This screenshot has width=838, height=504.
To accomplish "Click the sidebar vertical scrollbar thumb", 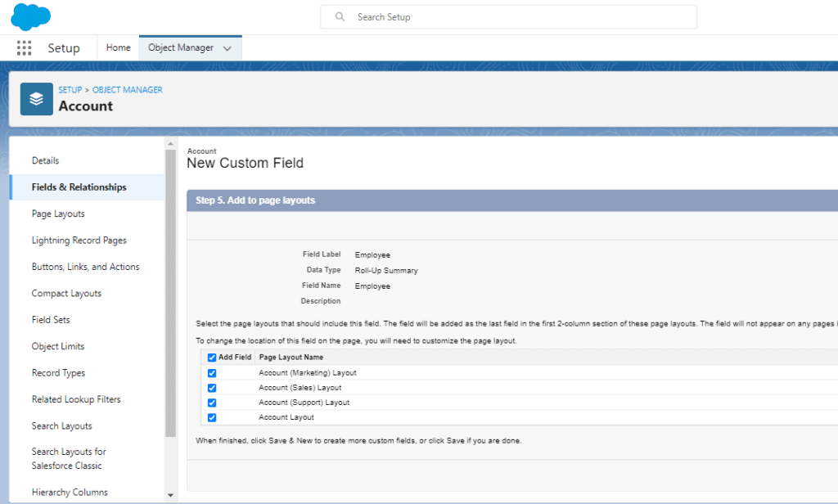I will [x=170, y=294].
